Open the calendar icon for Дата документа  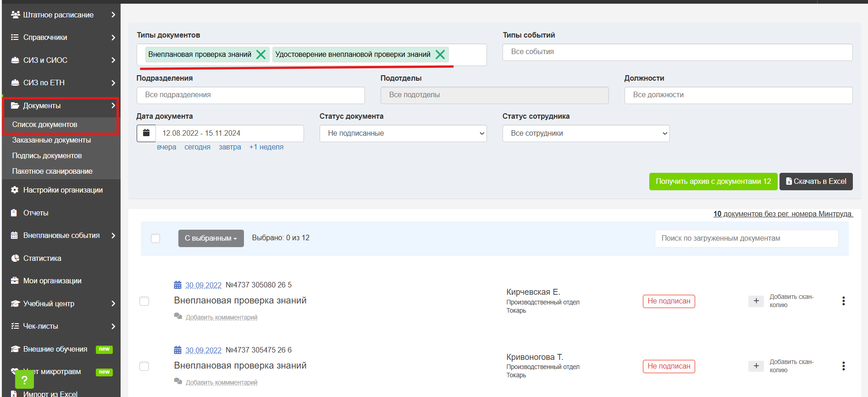[146, 133]
